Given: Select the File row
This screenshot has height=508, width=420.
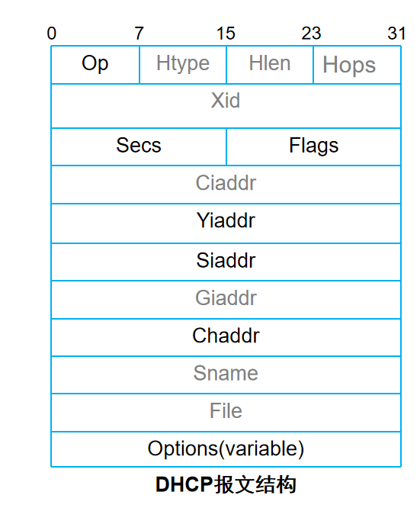Looking at the screenshot, I should click(226, 413).
